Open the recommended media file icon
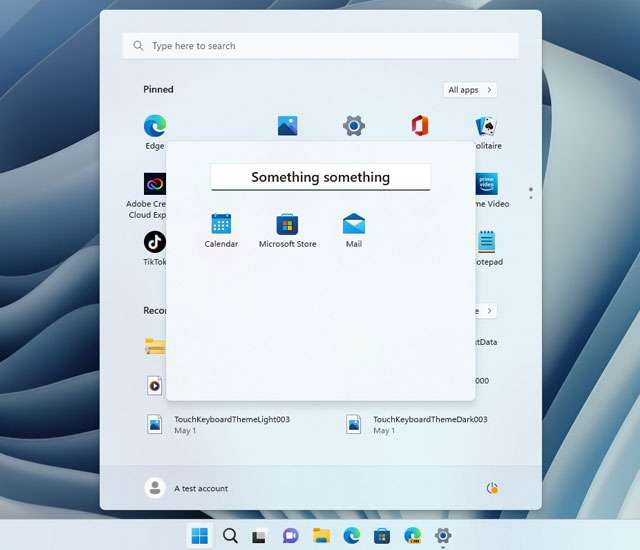The width and height of the screenshot is (640, 550). 155,385
